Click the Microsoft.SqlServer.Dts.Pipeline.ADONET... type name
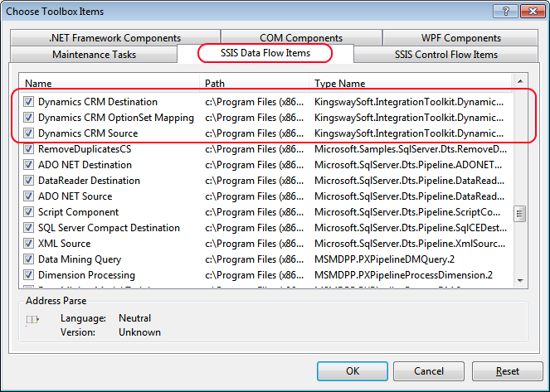550x392 pixels. (x=408, y=165)
